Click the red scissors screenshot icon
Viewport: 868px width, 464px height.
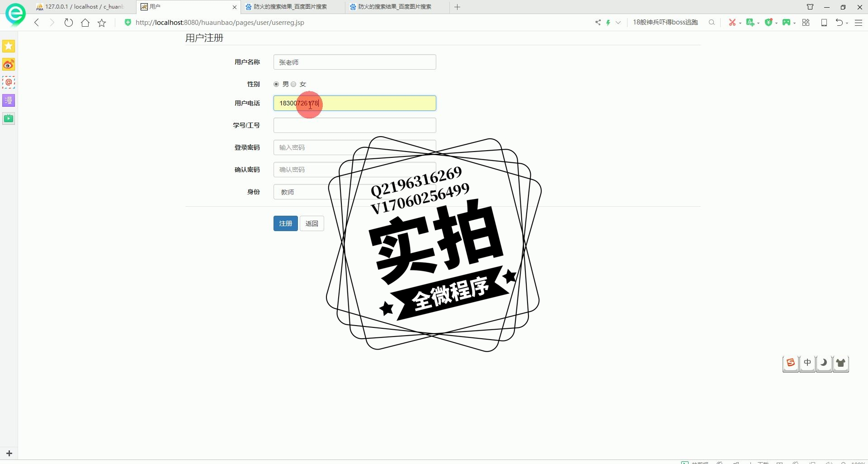click(732, 22)
